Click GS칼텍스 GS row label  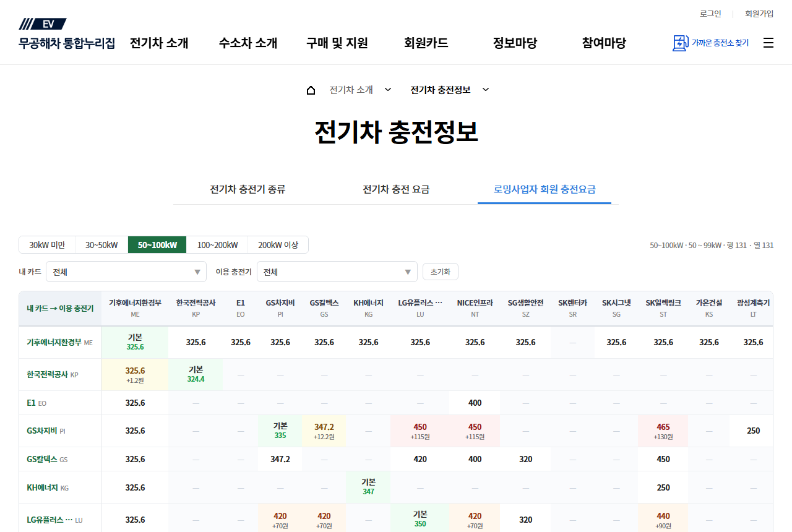pyautogui.click(x=60, y=459)
